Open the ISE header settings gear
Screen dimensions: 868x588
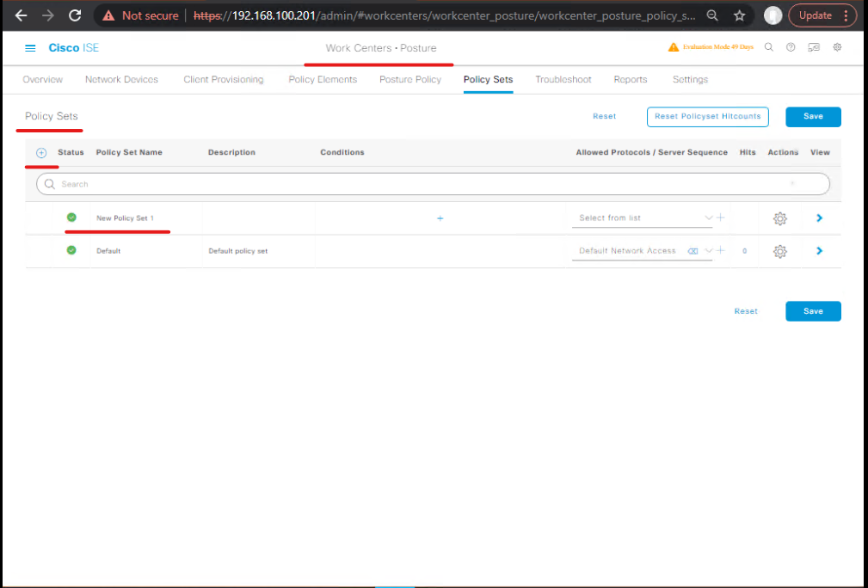point(837,47)
